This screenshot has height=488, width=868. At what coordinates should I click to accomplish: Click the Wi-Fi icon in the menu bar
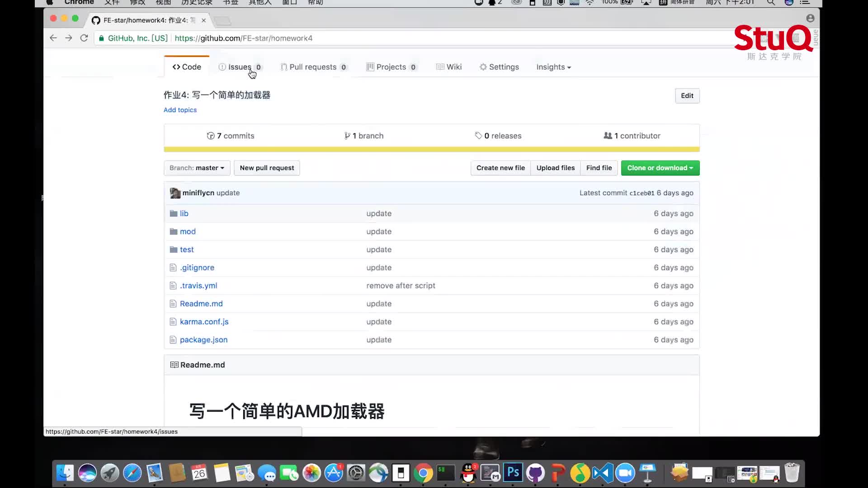[590, 2]
